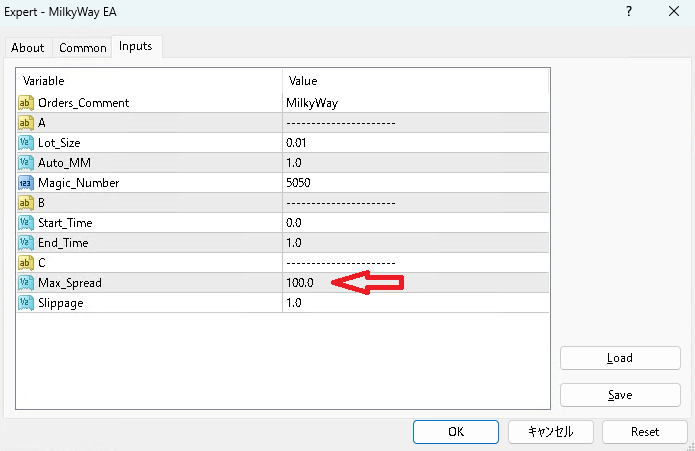The image size is (695, 451).
Task: Click the double-type icon beside Start_Time
Action: point(26,222)
